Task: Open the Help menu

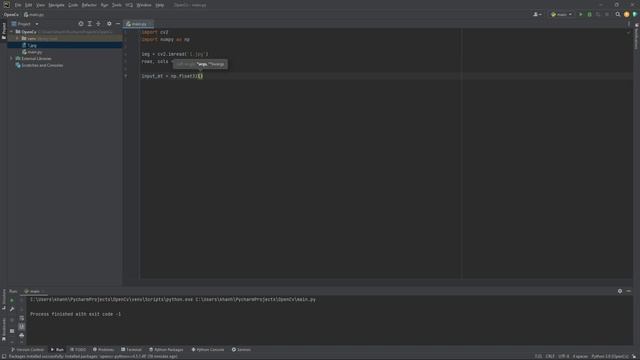Action: click(x=160, y=5)
